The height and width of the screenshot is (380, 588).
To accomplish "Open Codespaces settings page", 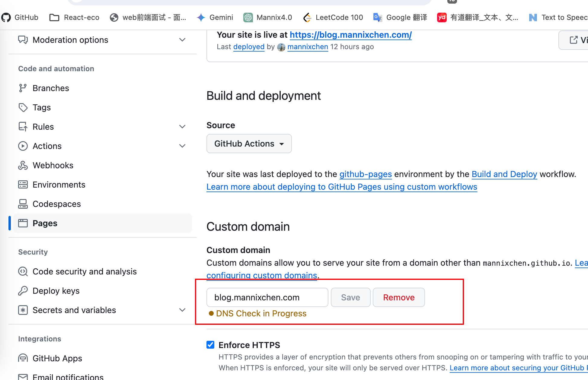I will coord(103,204).
